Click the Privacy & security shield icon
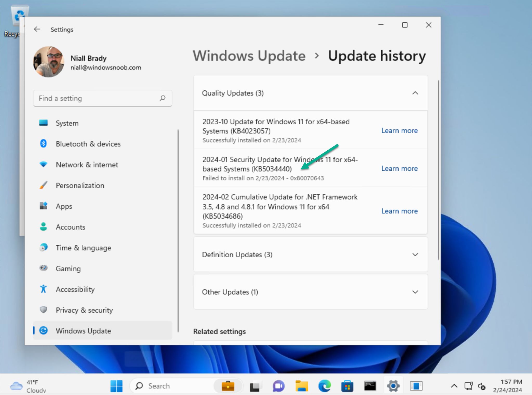Image resolution: width=532 pixels, height=395 pixels. pyautogui.click(x=43, y=310)
